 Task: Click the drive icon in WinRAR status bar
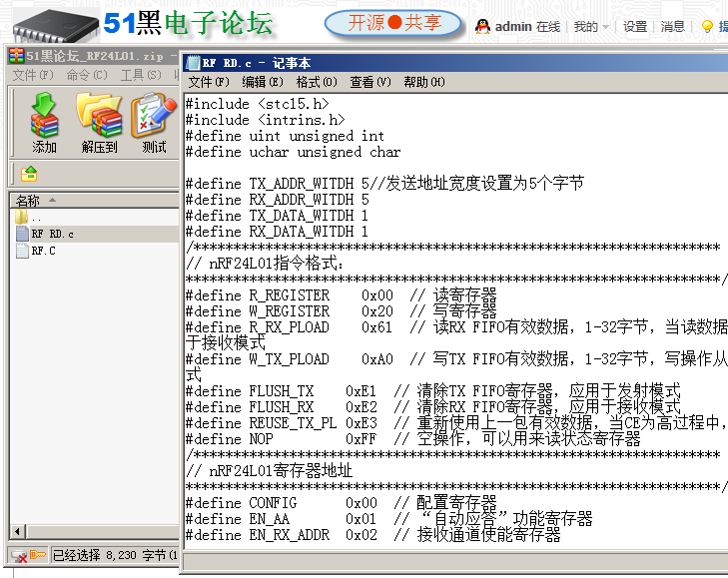click(19, 556)
